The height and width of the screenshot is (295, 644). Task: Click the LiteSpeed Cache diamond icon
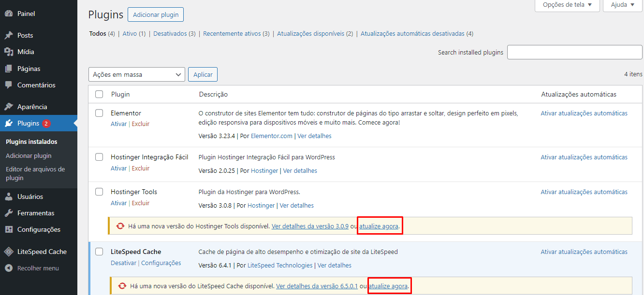pyautogui.click(x=9, y=252)
